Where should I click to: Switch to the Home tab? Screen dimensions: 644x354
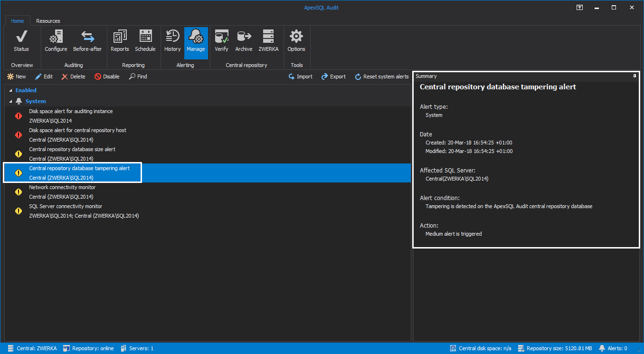pos(18,21)
